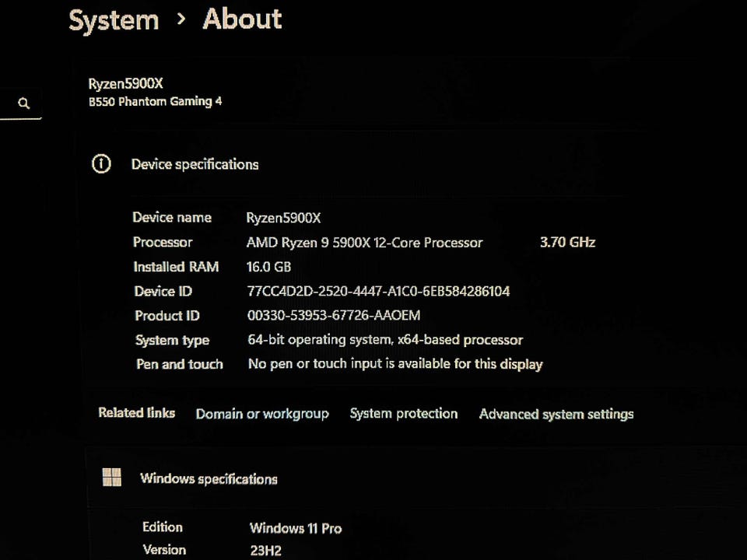
Task: Select the 64-bit operating system value
Action: pos(385,340)
